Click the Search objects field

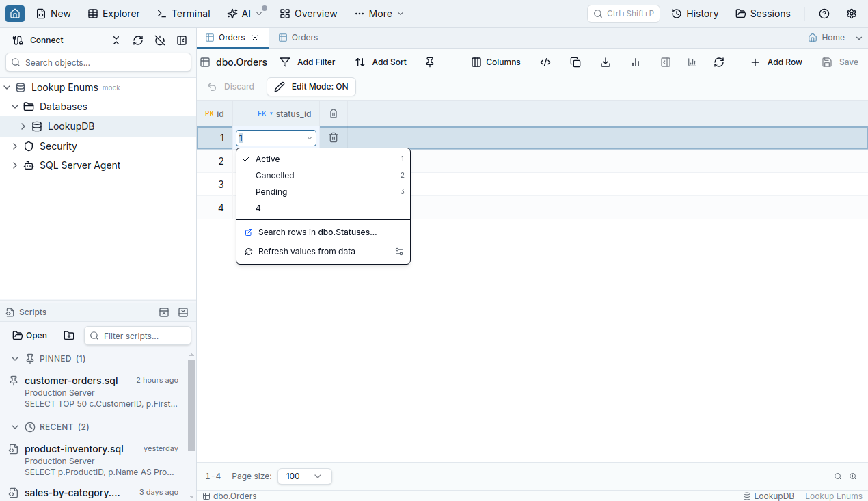pos(98,62)
